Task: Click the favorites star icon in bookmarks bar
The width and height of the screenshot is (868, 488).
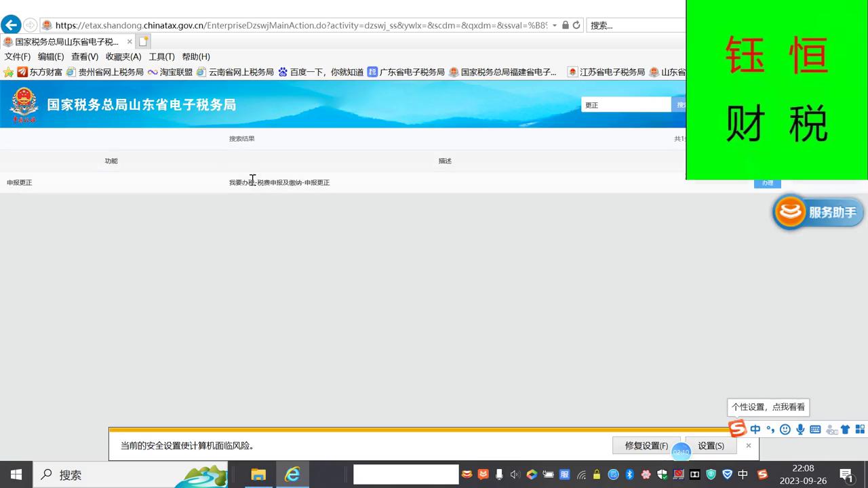Action: click(x=8, y=72)
